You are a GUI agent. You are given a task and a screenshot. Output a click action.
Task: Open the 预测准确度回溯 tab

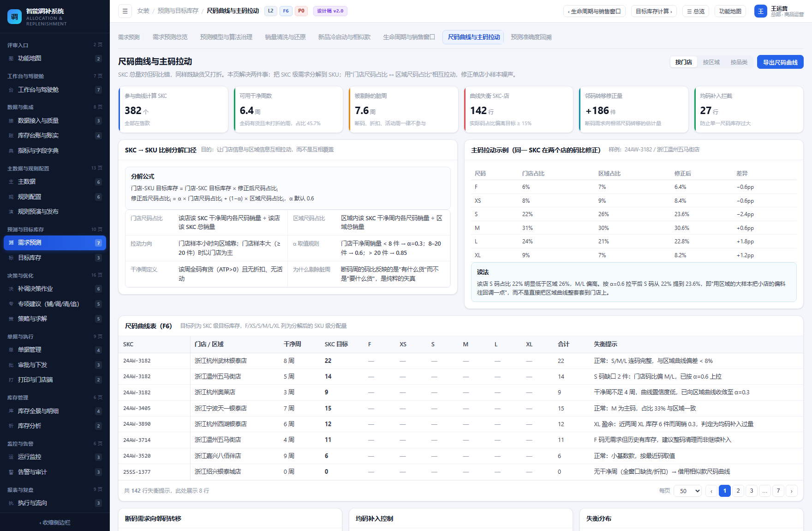(531, 37)
